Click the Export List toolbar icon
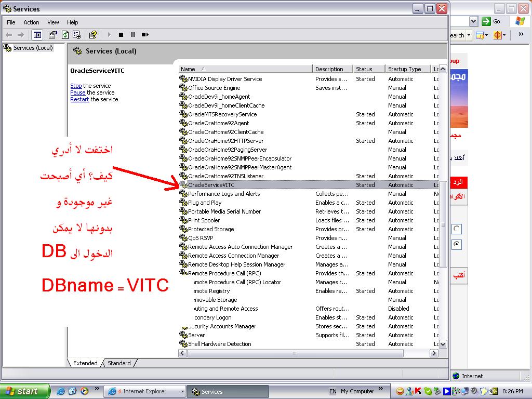Screen dimensions: 532x399 (x=77, y=35)
